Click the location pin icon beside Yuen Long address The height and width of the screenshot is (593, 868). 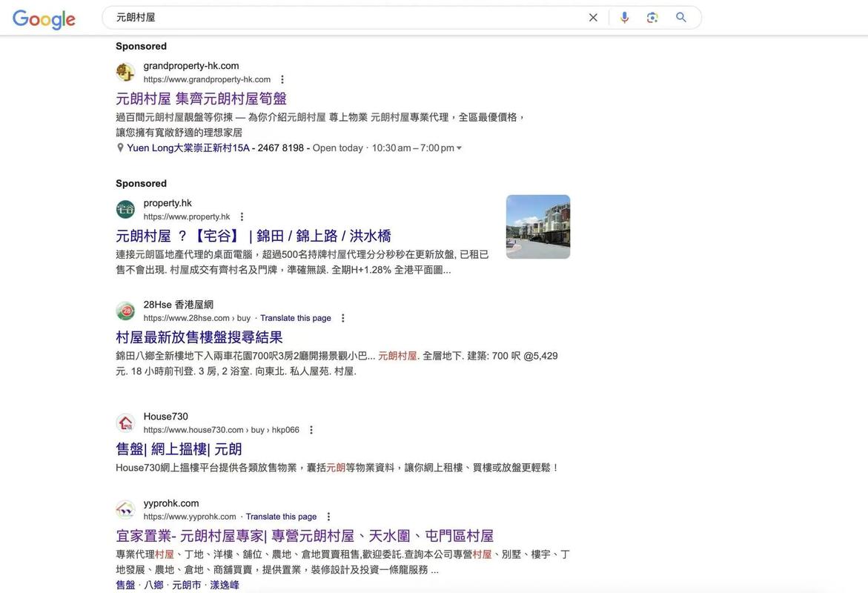click(x=120, y=148)
